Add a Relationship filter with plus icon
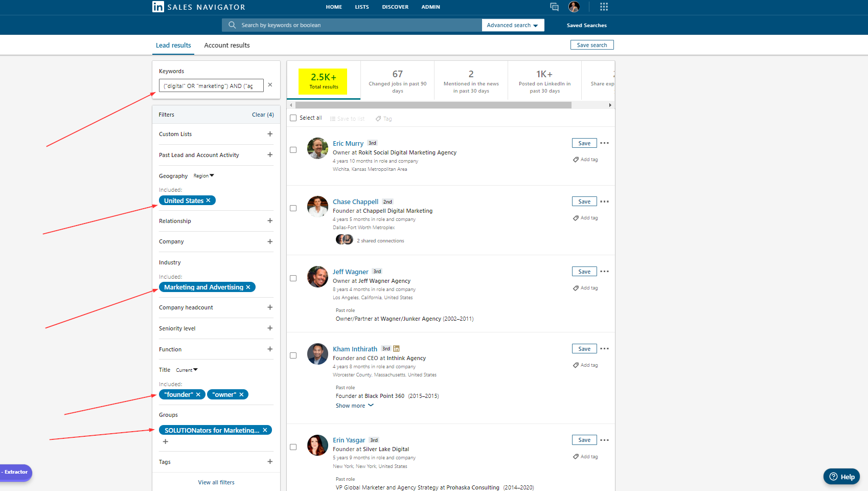868x491 pixels. [x=270, y=221]
